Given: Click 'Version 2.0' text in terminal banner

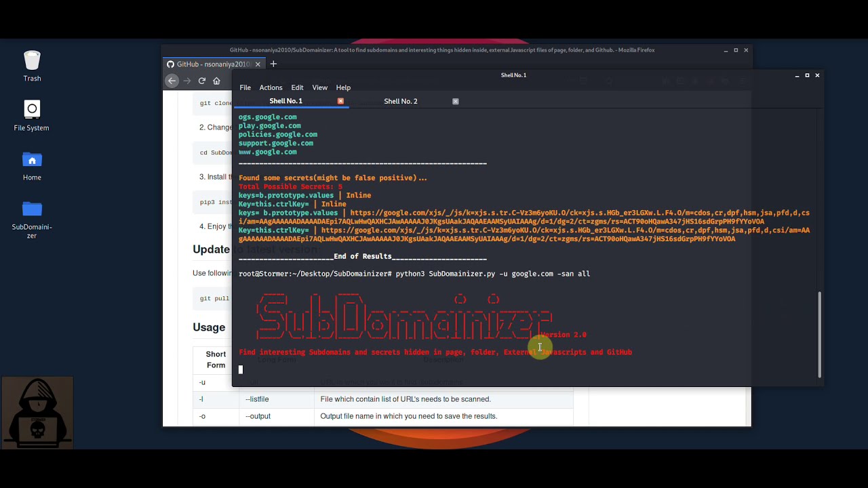Looking at the screenshot, I should click(x=564, y=335).
